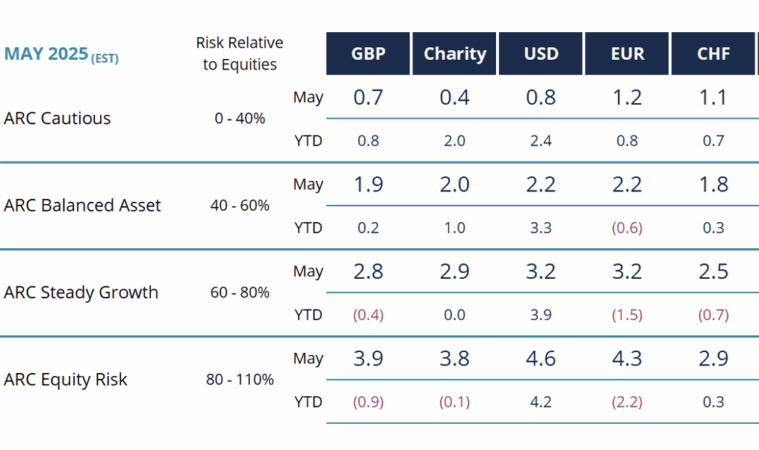Viewport: 759px width, 450px height.
Task: Click the 0 - 40% risk range
Action: pyautogui.click(x=240, y=118)
